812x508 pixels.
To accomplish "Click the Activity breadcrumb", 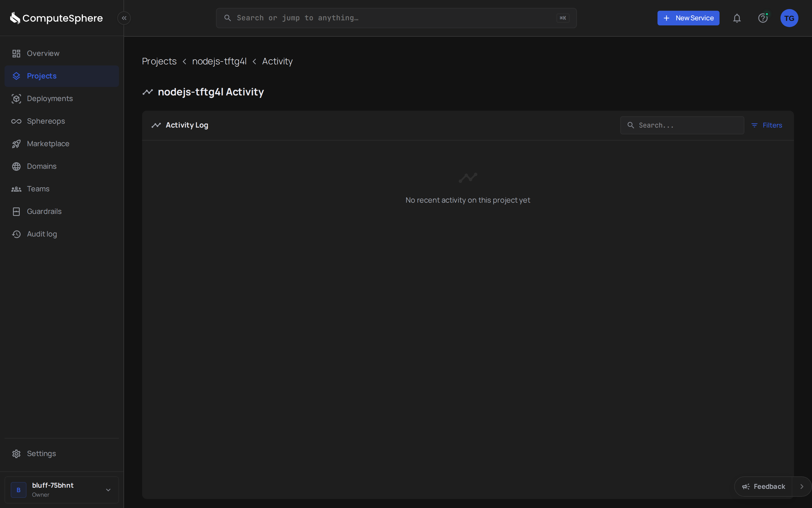I will pos(277,62).
